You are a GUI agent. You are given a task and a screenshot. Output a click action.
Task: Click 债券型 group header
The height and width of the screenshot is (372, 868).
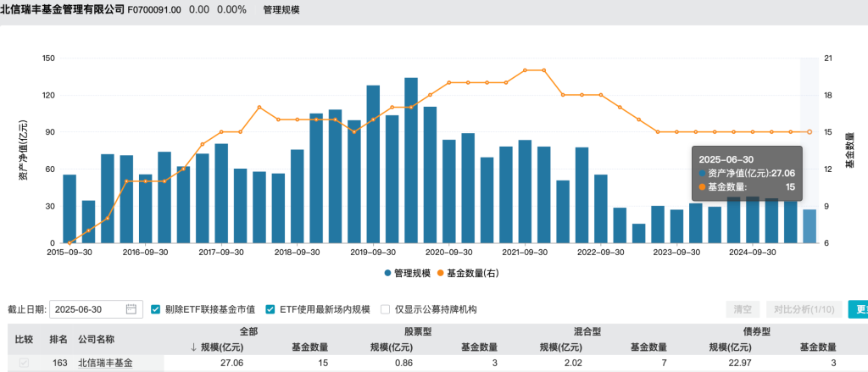(757, 331)
